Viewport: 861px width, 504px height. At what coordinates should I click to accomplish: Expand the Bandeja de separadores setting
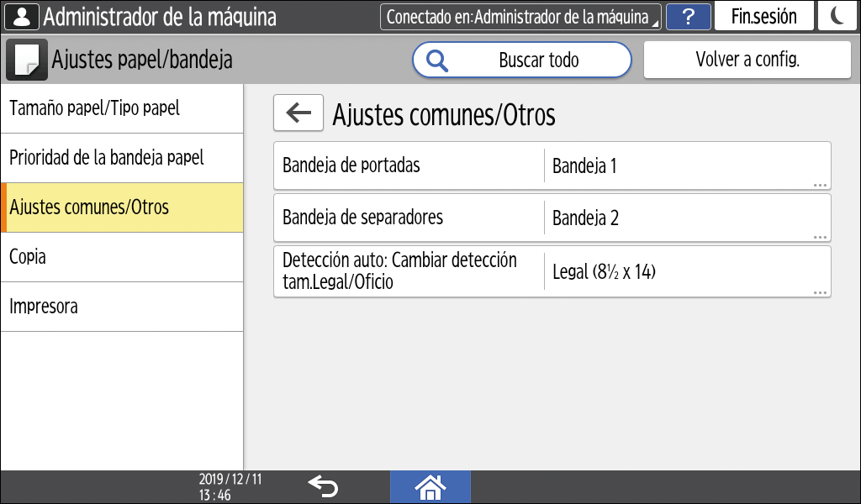click(x=552, y=218)
